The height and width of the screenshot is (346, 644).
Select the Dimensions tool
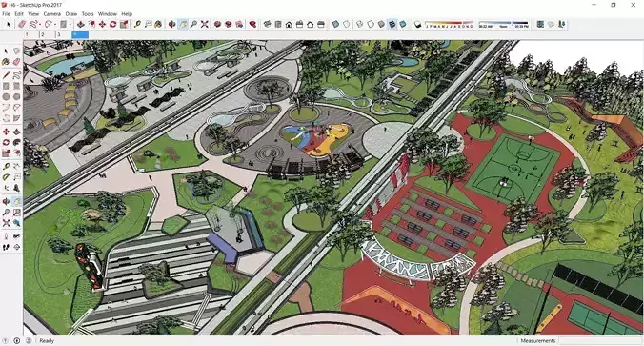click(16, 167)
